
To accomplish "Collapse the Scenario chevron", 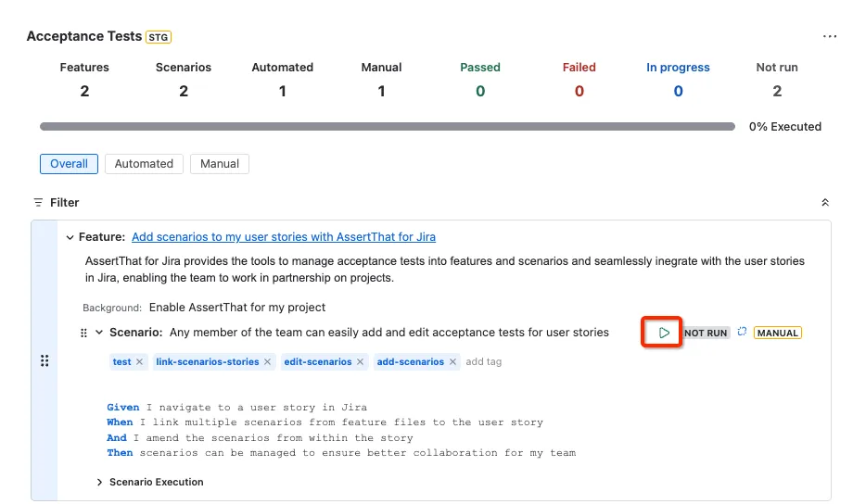I will pyautogui.click(x=99, y=333).
